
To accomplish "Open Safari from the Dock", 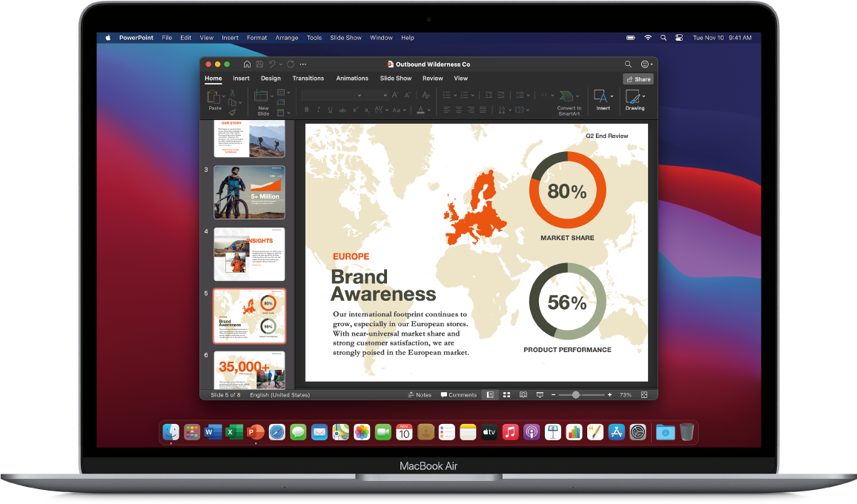I will (277, 432).
